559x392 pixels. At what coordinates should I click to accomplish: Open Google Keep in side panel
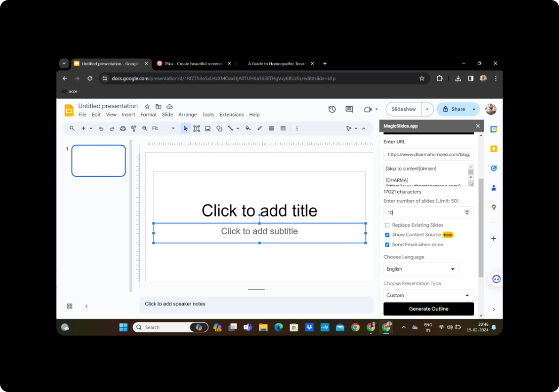[x=494, y=149]
